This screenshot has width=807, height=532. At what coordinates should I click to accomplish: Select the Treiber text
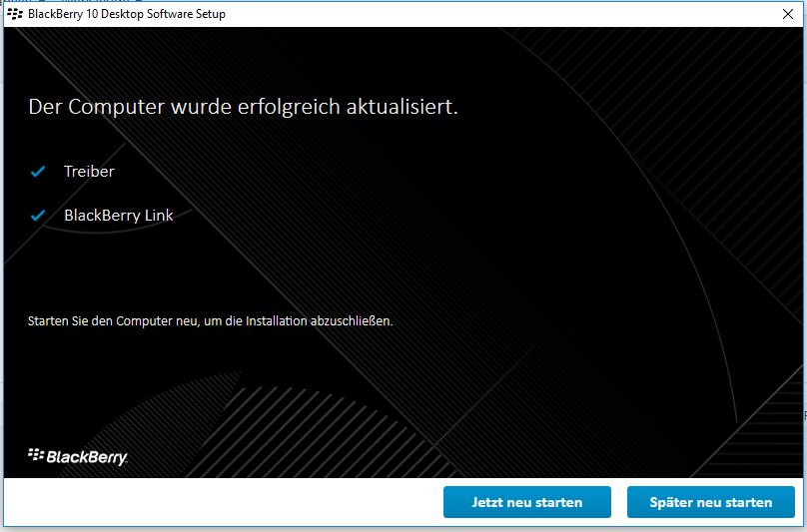[x=89, y=172]
